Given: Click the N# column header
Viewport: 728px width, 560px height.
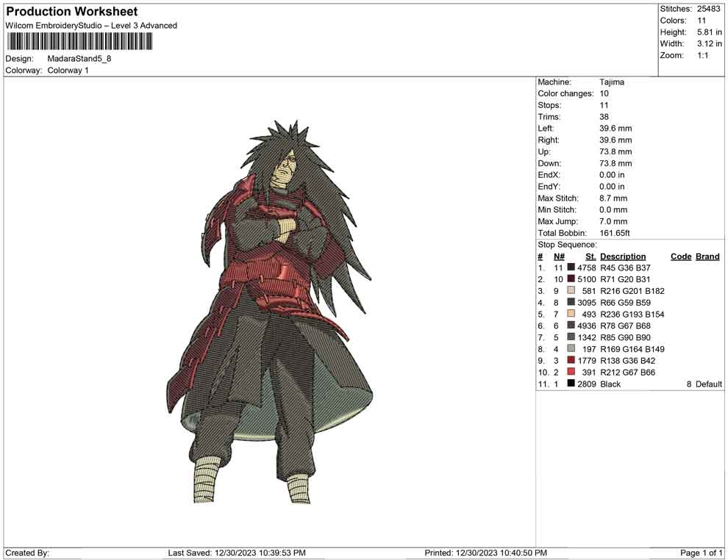Looking at the screenshot, I should 559,256.
